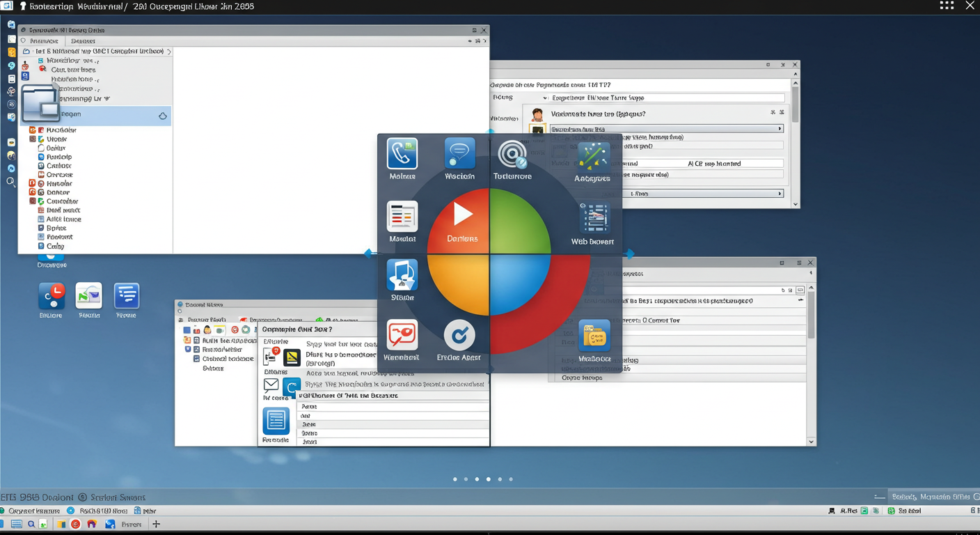
Task: Open the clock desktop icon with red badge
Action: pos(52,296)
